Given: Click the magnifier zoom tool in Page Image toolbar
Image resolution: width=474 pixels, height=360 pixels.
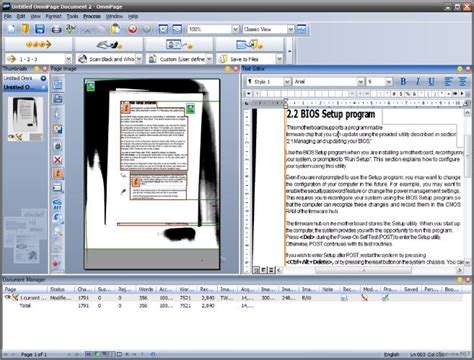Looking at the screenshot, I should pos(58,231).
